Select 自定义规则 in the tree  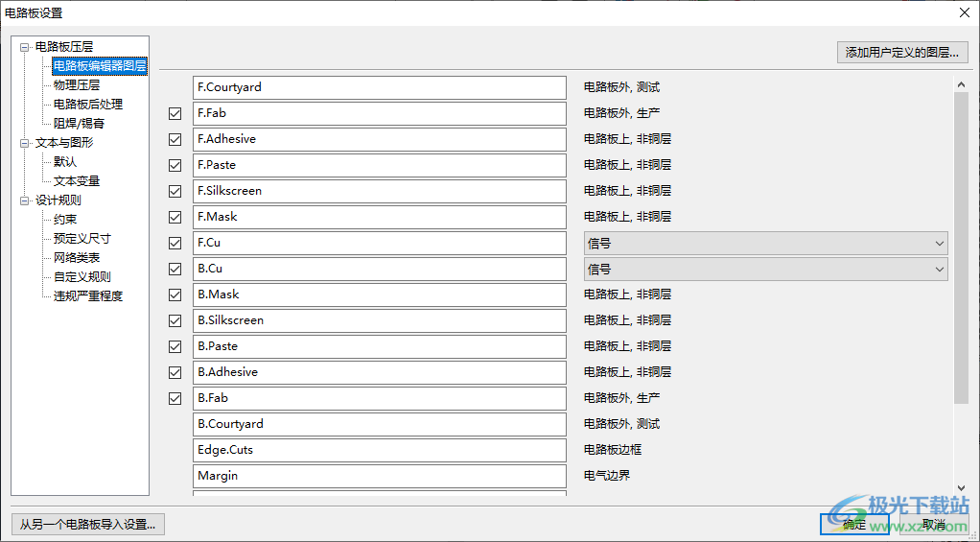[x=82, y=277]
